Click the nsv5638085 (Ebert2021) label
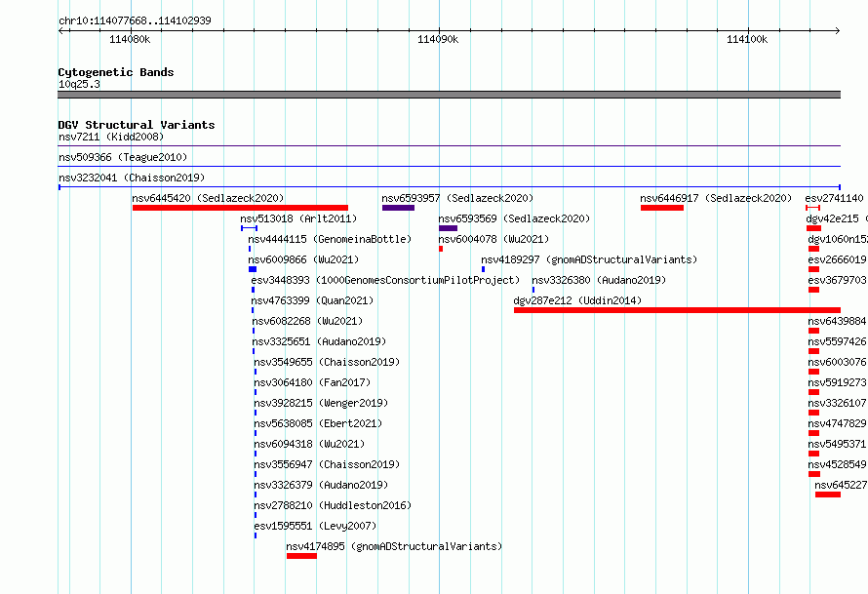The width and height of the screenshot is (868, 594). (318, 423)
